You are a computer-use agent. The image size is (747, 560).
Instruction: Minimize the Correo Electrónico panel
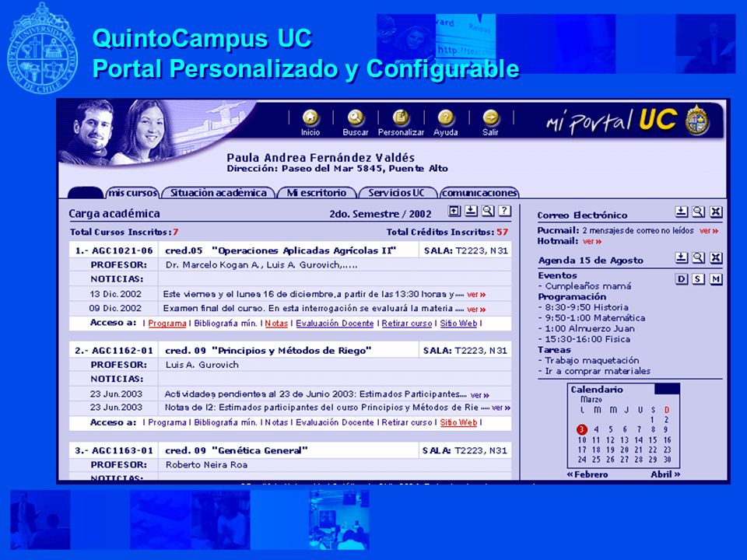pyautogui.click(x=682, y=212)
